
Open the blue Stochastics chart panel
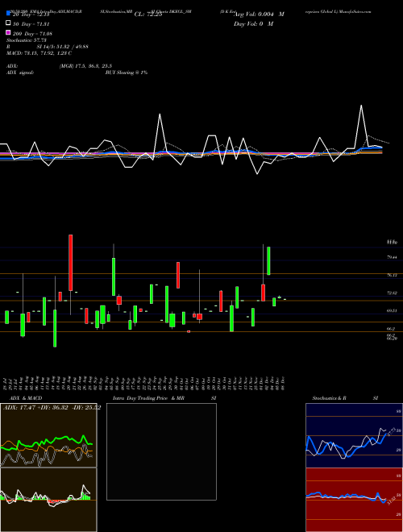point(354,435)
